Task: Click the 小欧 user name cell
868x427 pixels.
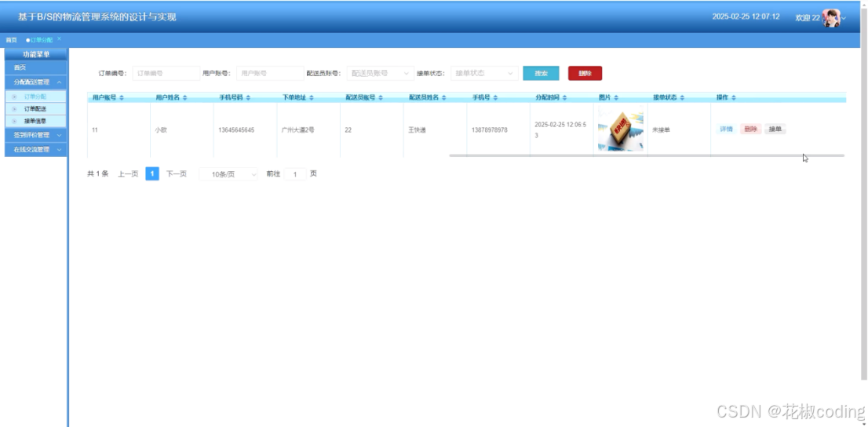Action: (x=161, y=130)
